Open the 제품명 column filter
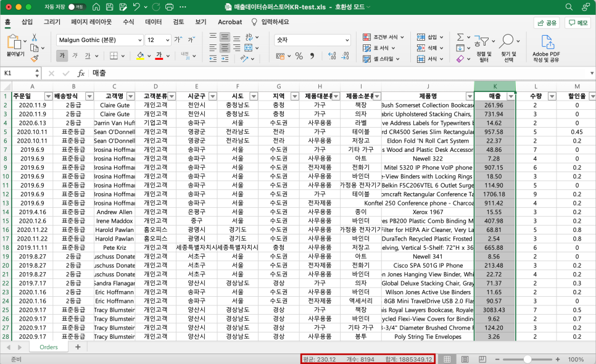This screenshot has width=596, height=364. (470, 96)
